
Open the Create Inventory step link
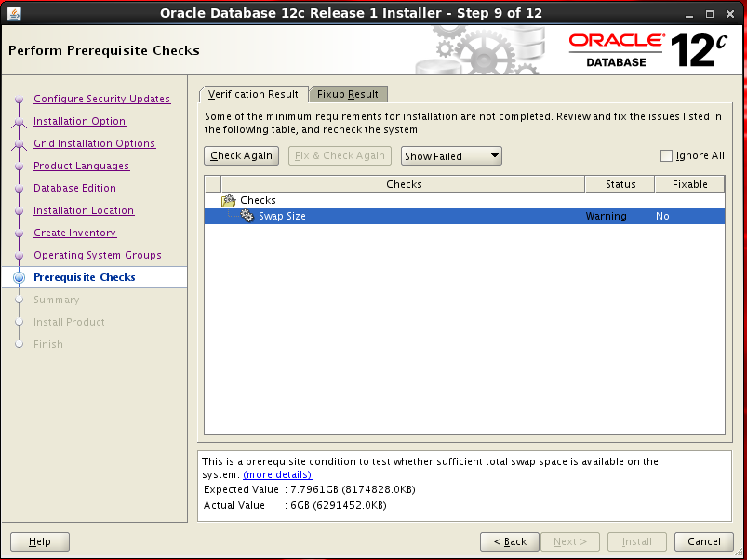(74, 233)
